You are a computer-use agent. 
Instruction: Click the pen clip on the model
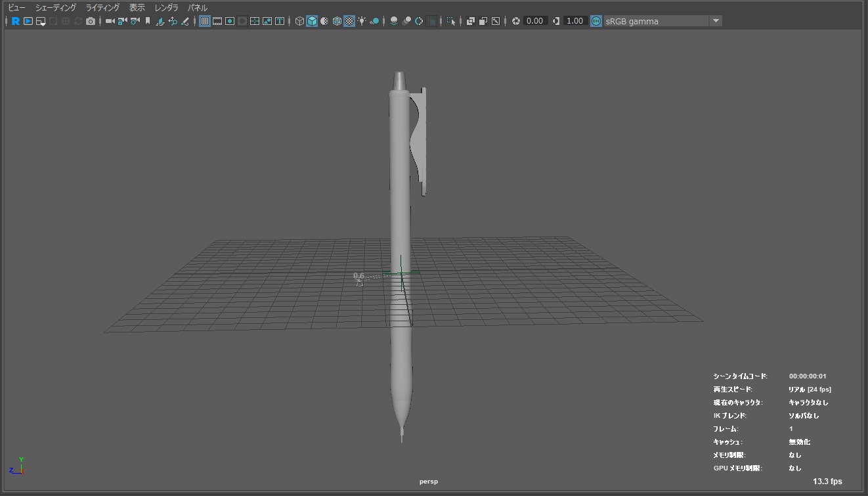(421, 141)
